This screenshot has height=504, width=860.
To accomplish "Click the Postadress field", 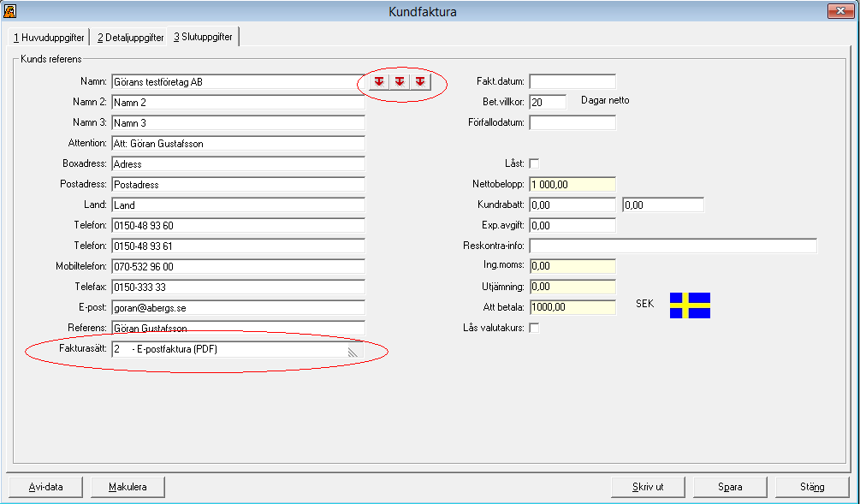I will (238, 184).
